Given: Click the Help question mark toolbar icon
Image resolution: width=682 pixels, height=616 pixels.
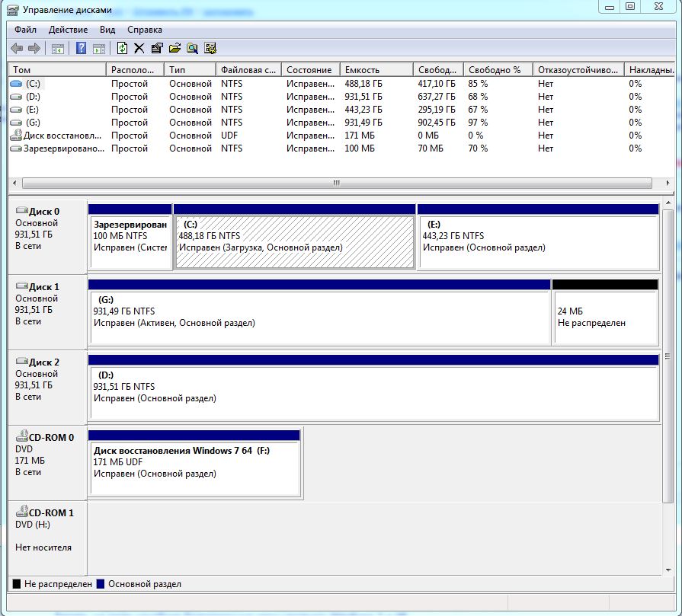Looking at the screenshot, I should tap(81, 49).
